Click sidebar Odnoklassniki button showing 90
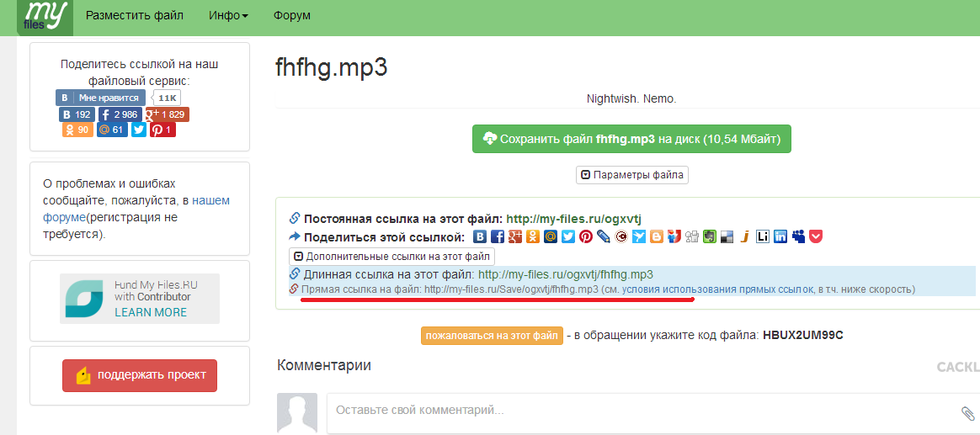Image resolution: width=980 pixels, height=435 pixels. (77, 130)
